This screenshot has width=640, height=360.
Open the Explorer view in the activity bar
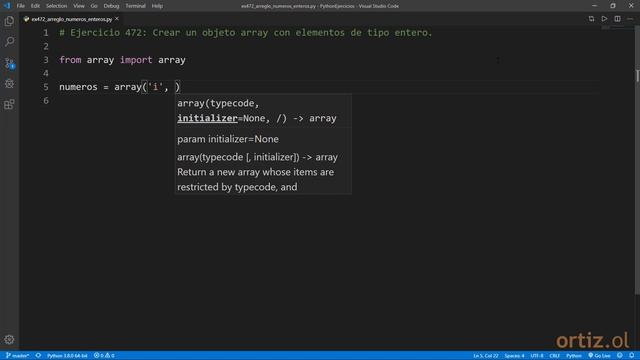click(9, 21)
